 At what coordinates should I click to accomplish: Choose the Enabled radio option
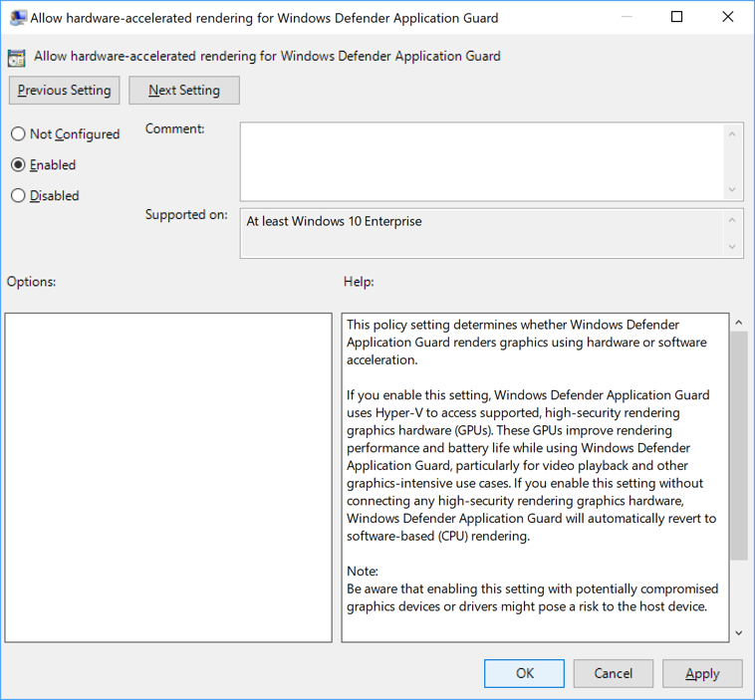pyautogui.click(x=18, y=165)
